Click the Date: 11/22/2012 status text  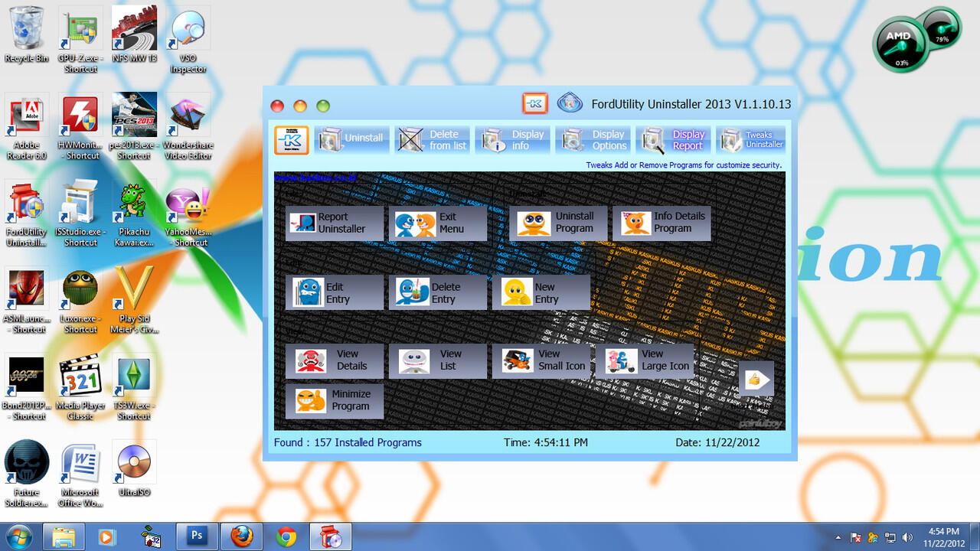point(717,442)
